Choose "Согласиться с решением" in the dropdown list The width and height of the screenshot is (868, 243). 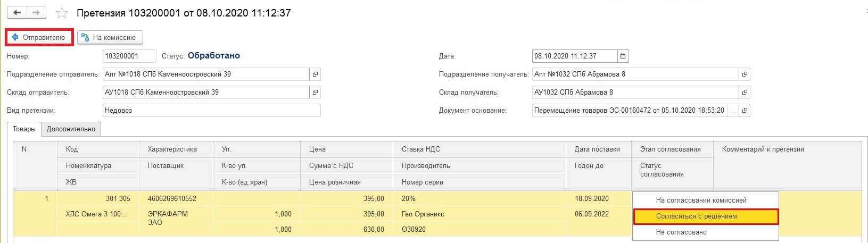[696, 216]
